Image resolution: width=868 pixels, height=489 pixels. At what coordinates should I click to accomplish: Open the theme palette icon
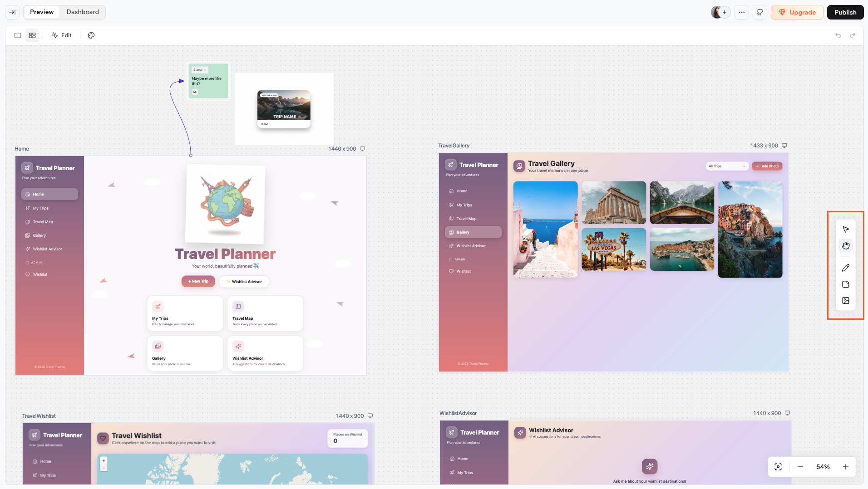91,35
